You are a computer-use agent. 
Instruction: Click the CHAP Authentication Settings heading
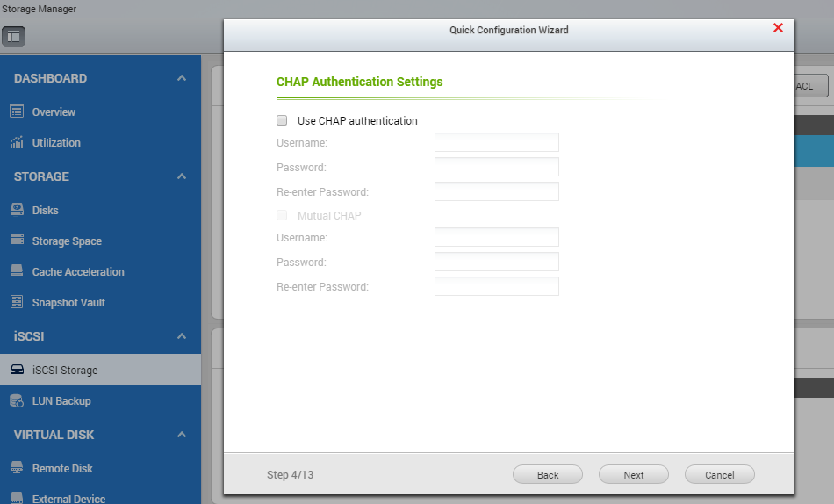pos(360,82)
